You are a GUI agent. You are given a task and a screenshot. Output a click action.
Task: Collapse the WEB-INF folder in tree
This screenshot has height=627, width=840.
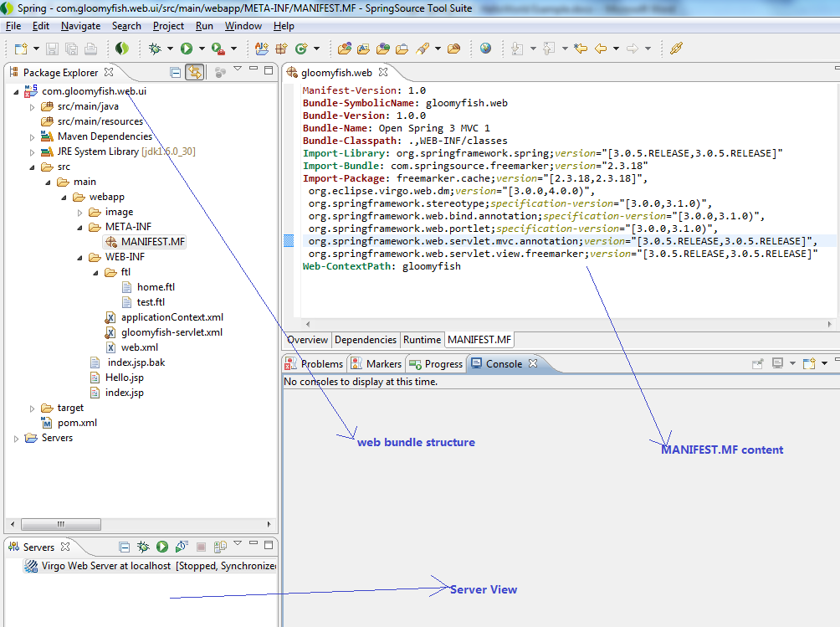79,257
